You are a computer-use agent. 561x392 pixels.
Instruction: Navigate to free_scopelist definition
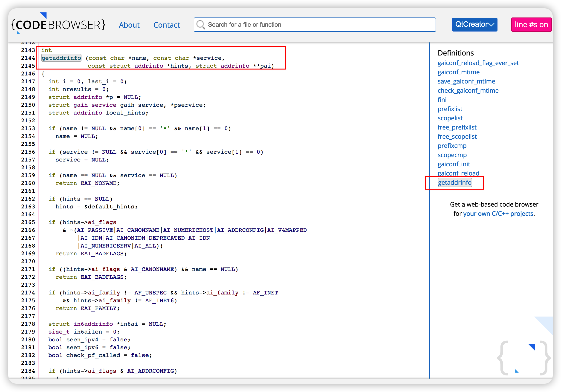[457, 136]
